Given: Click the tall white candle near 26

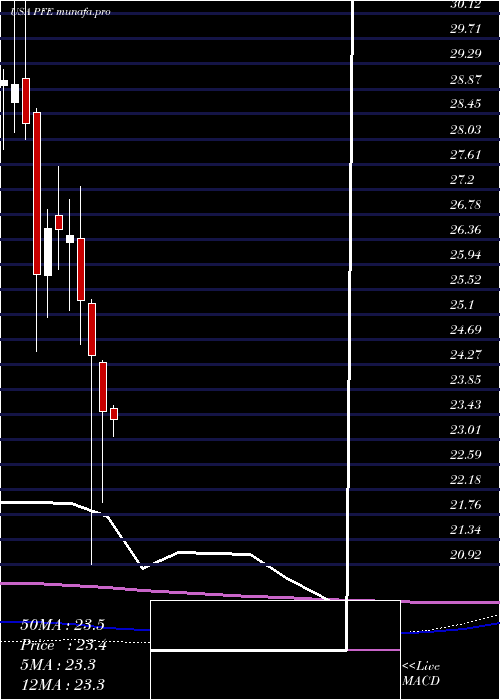Looking at the screenshot, I should point(48,252).
